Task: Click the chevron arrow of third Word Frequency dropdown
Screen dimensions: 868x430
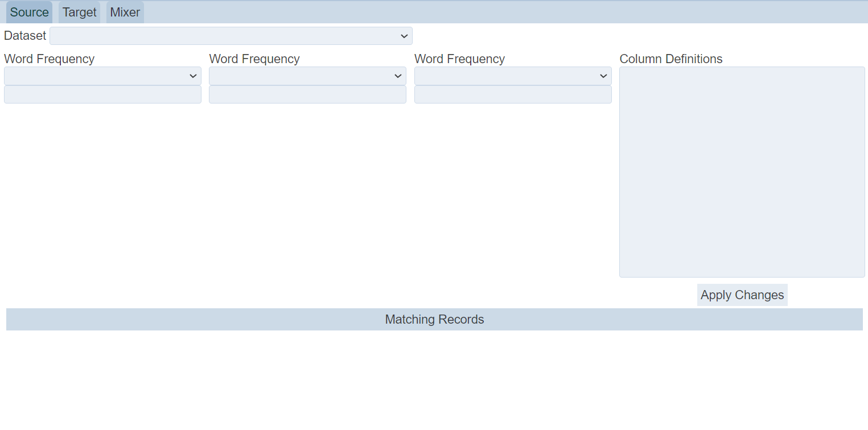Action: 603,76
